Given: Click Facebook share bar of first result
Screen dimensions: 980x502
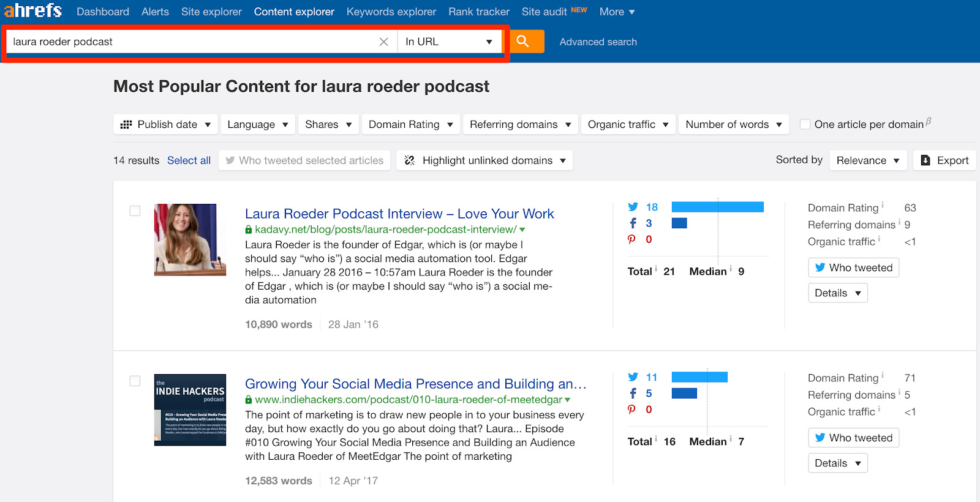Looking at the screenshot, I should point(679,223).
